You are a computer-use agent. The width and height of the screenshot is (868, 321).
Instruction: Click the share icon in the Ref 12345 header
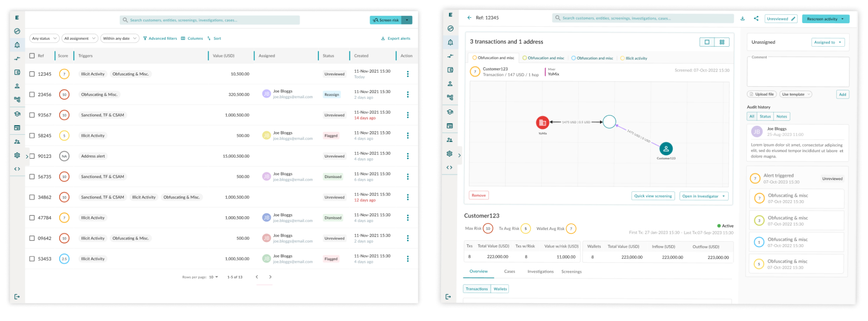click(756, 18)
